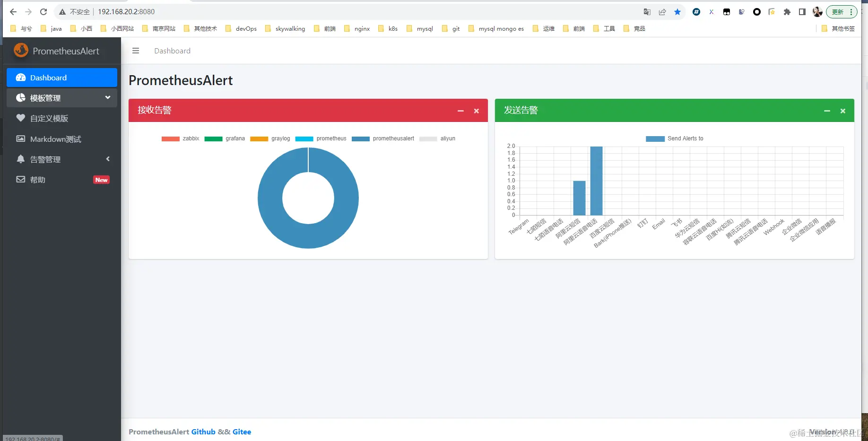Viewport: 868px width, 441px height.
Task: Click the blue donut chart ring
Action: (270, 198)
